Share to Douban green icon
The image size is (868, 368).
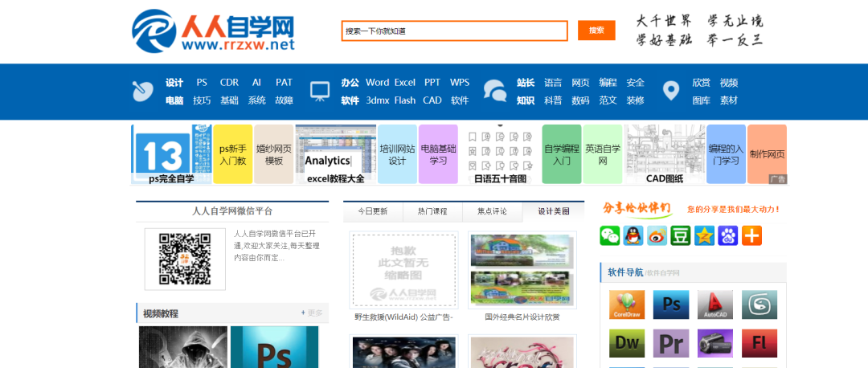point(681,235)
